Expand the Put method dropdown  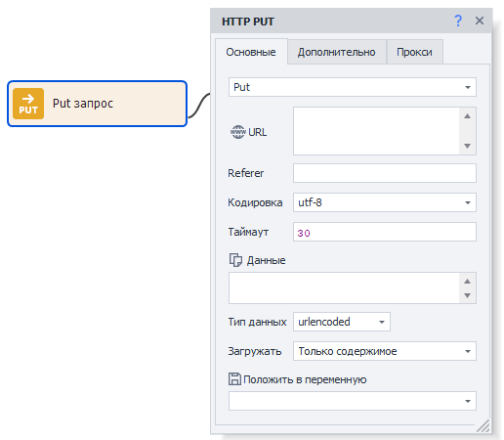click(x=353, y=87)
